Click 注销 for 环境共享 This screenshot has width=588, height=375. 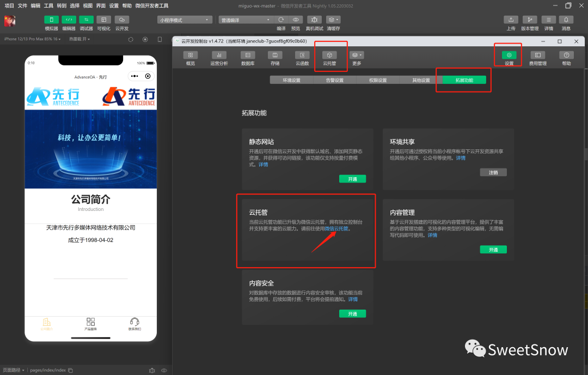(493, 172)
